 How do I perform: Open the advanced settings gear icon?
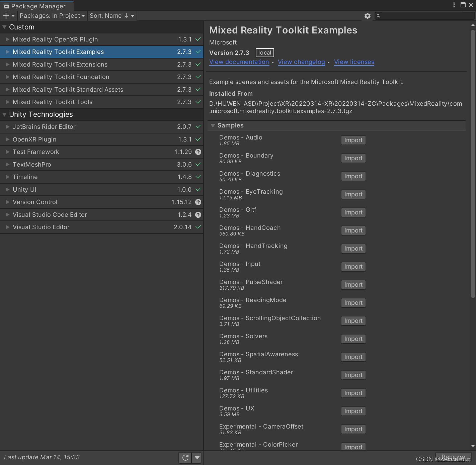click(x=367, y=16)
